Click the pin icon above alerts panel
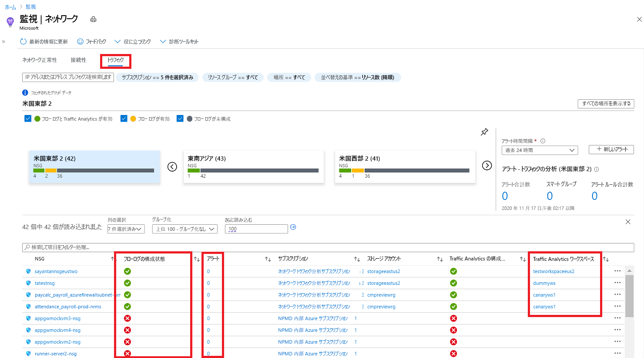Screen dimensions: 644x358 484,132
